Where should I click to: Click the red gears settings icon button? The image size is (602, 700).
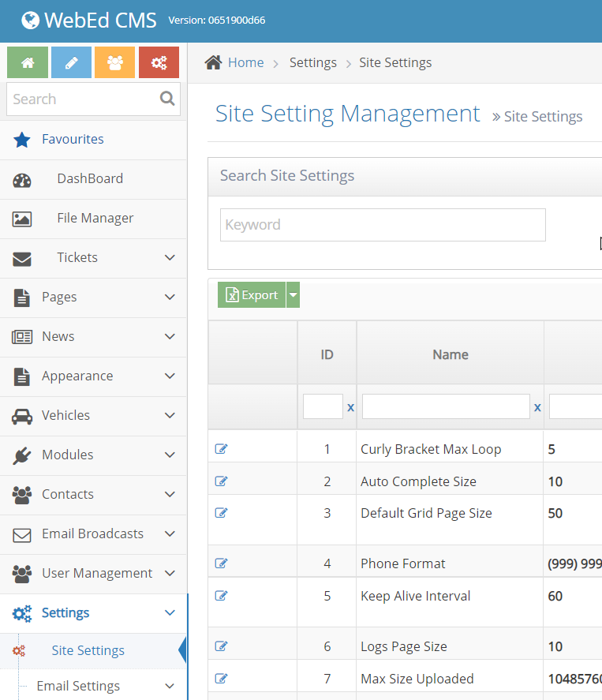tap(159, 63)
